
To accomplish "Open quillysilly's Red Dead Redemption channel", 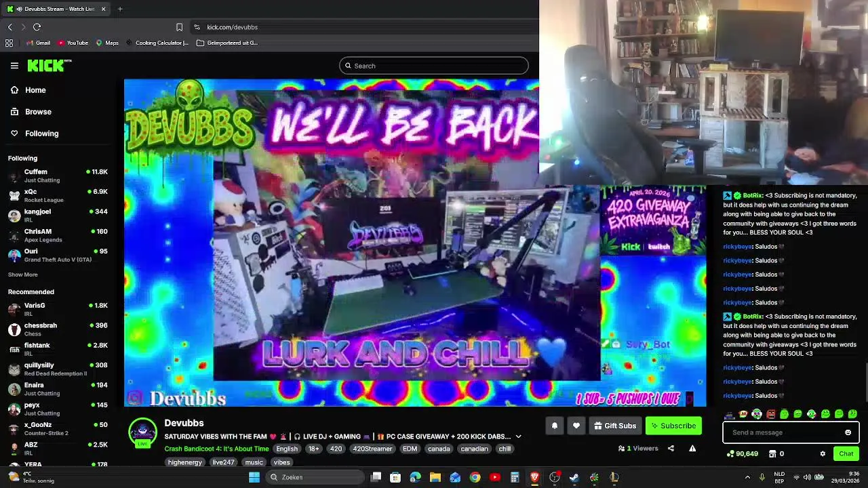I will 58,369.
